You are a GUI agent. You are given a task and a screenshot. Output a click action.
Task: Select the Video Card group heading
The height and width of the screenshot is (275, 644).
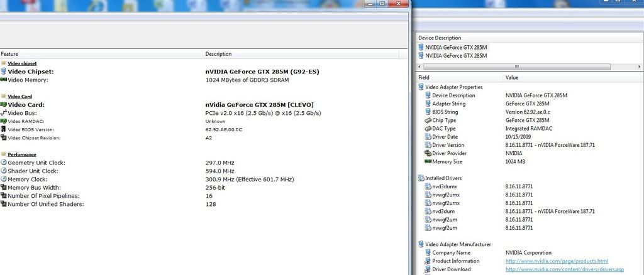[x=19, y=97]
